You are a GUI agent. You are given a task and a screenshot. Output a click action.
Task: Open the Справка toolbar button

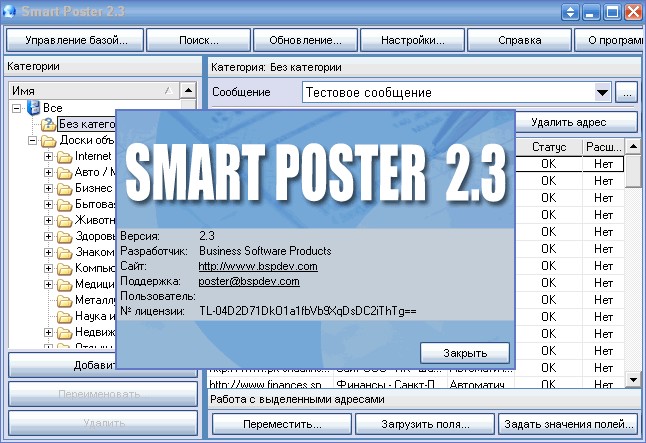[x=520, y=40]
